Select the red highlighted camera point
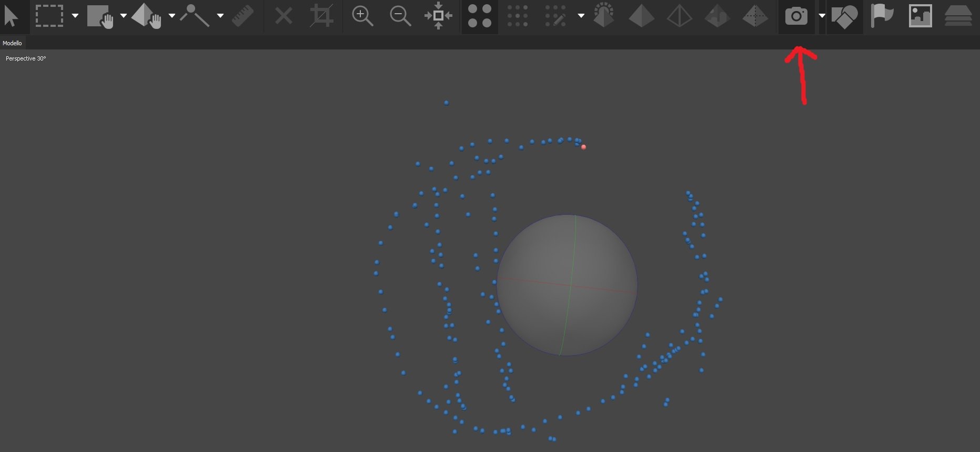Image resolution: width=980 pixels, height=452 pixels. pos(583,147)
